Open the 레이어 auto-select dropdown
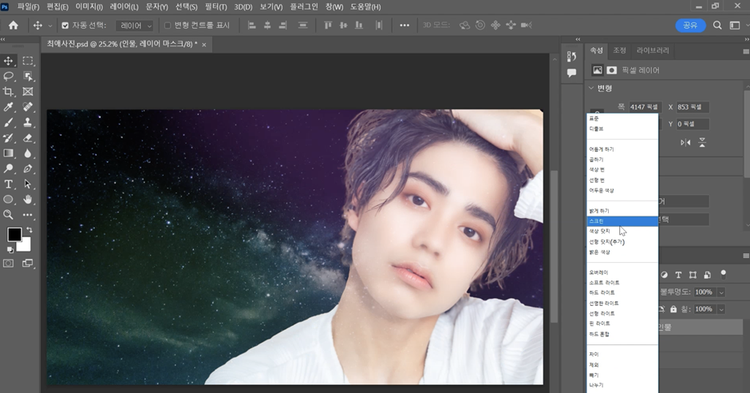The image size is (750, 393). [x=134, y=25]
